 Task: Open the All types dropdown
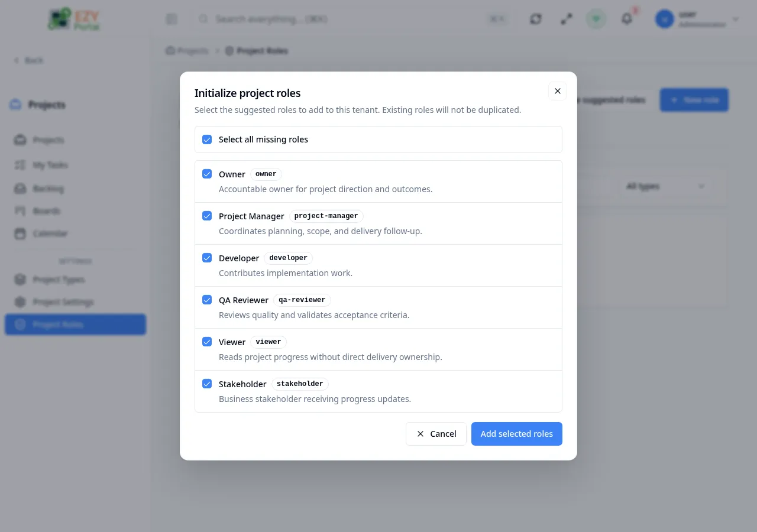[x=665, y=186]
